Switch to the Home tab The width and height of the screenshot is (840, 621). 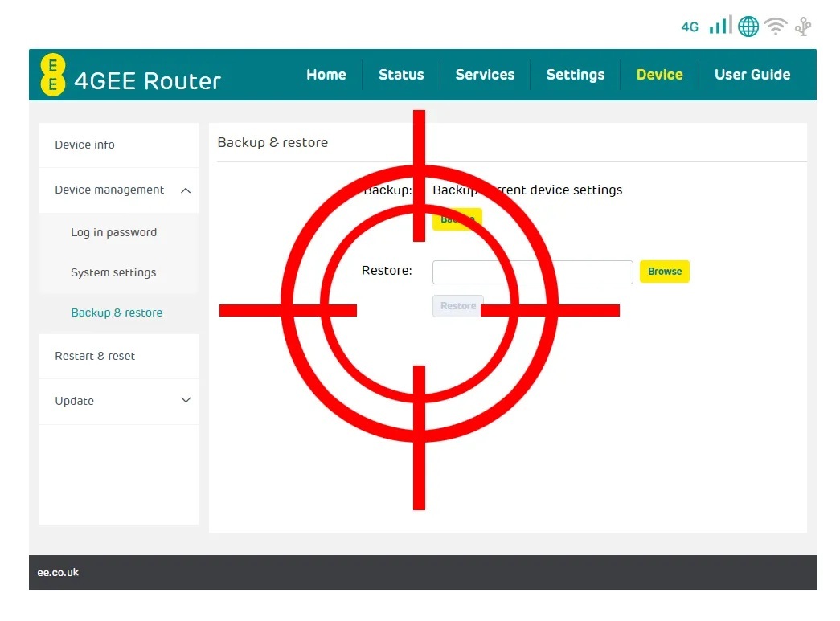(326, 74)
